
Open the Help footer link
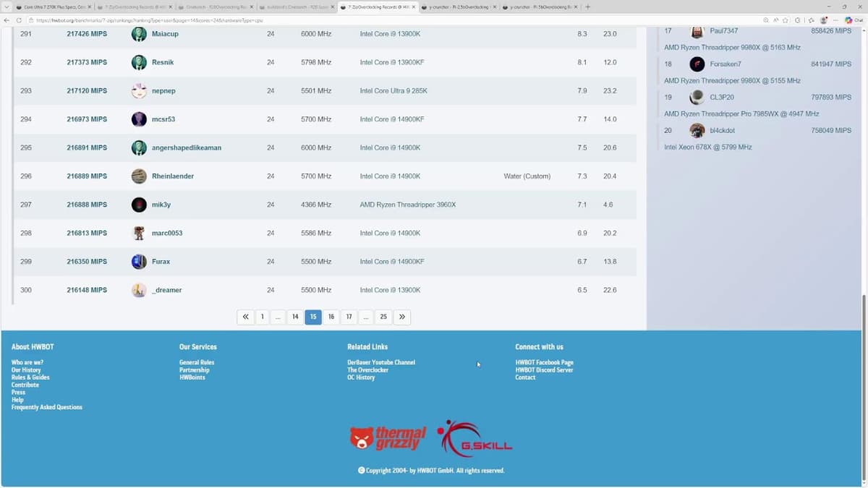tap(17, 400)
